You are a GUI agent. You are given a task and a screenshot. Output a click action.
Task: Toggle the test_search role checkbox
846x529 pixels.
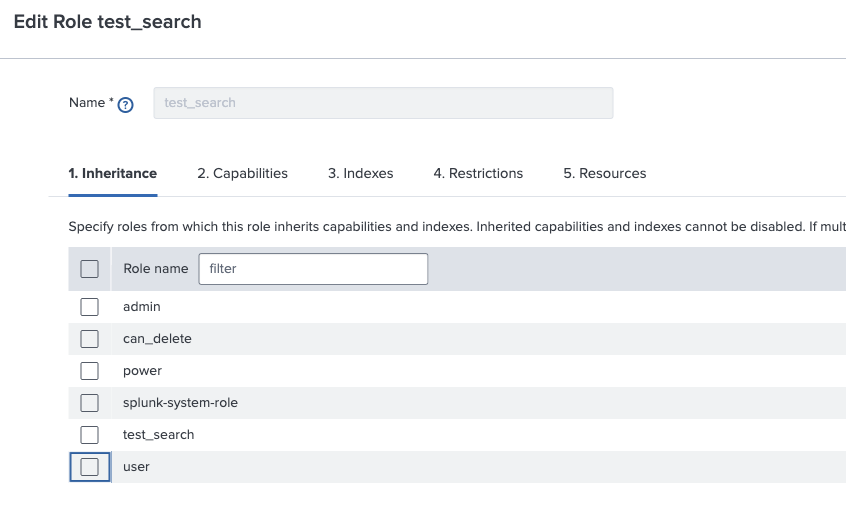coord(90,435)
